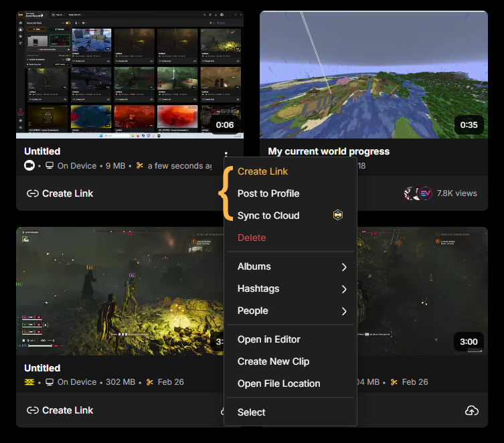The width and height of the screenshot is (504, 443).
Task: Click the Untitled title of the 302 MB clip
Action: pos(42,368)
